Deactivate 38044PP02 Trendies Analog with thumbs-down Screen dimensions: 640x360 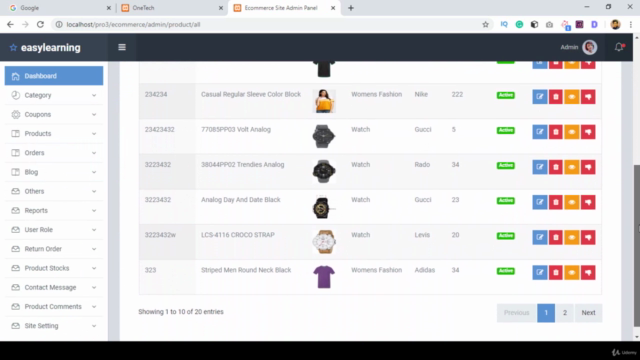tap(588, 167)
